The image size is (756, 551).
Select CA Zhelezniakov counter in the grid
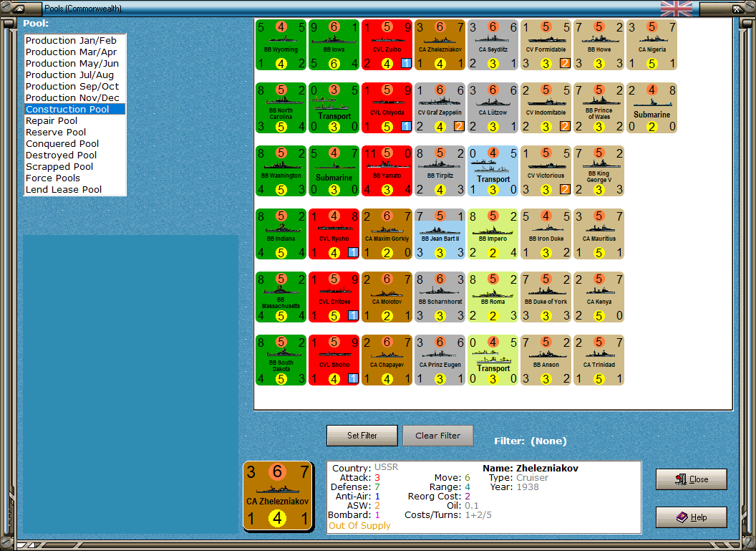(440, 45)
